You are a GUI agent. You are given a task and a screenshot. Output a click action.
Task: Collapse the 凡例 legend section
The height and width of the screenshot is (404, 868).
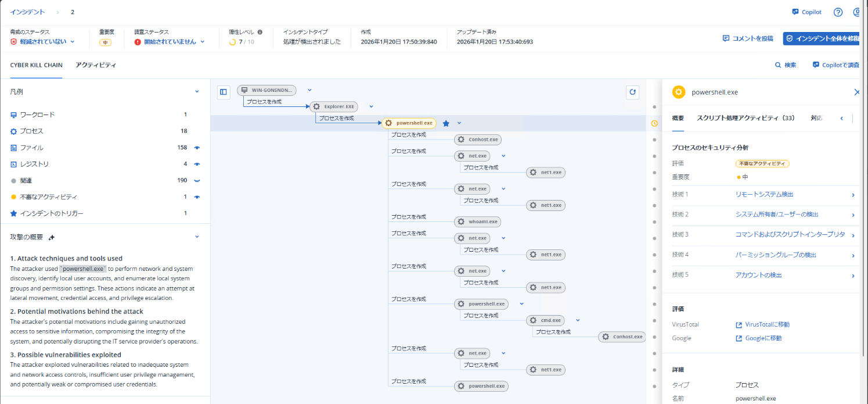coord(197,92)
